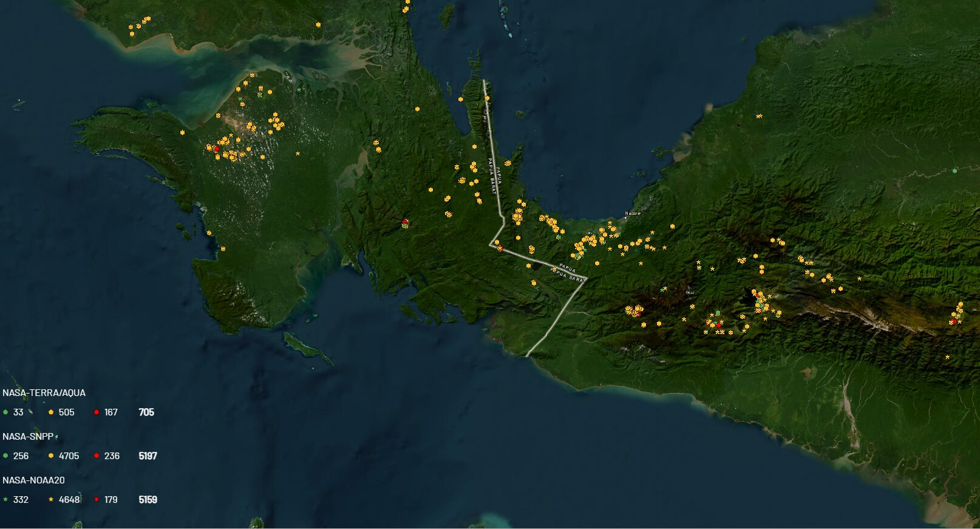This screenshot has width=980, height=529.
Task: Select the bold 5159 total count
Action: click(x=148, y=500)
